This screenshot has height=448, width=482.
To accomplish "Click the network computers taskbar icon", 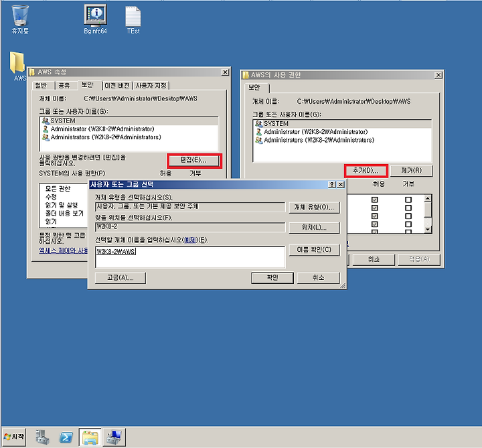I will (114, 437).
